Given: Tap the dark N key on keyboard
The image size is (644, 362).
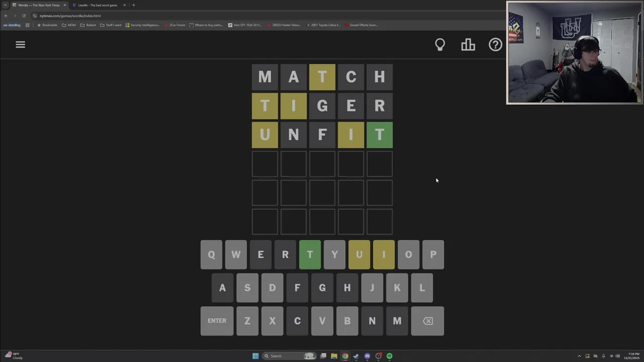Looking at the screenshot, I should click(x=372, y=321).
